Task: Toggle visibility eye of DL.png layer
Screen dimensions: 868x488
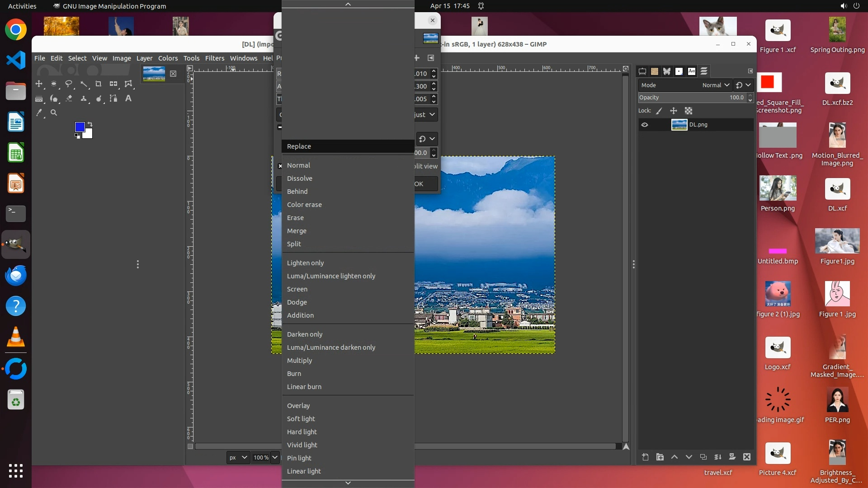Action: click(x=645, y=125)
